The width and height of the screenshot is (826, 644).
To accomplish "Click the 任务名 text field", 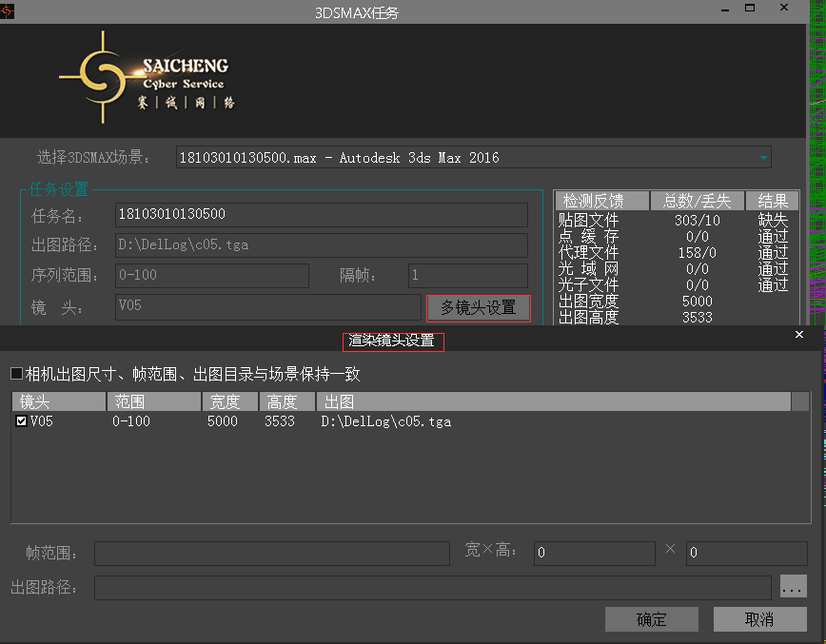I will (x=321, y=215).
